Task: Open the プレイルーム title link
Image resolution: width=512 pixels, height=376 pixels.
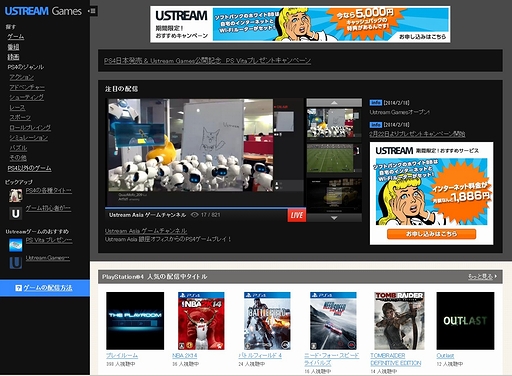Action: click(x=122, y=356)
